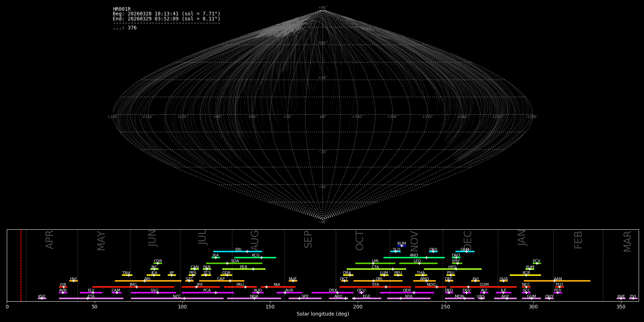The width and height of the screenshot is (644, 322).
Task: Select the pink ETA activity bar
Action: (x=91, y=298)
